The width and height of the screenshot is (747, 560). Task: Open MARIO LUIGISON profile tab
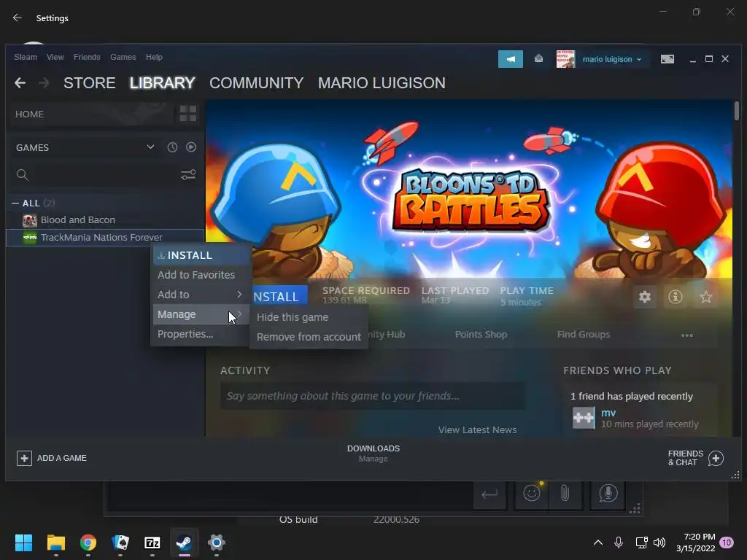(382, 83)
